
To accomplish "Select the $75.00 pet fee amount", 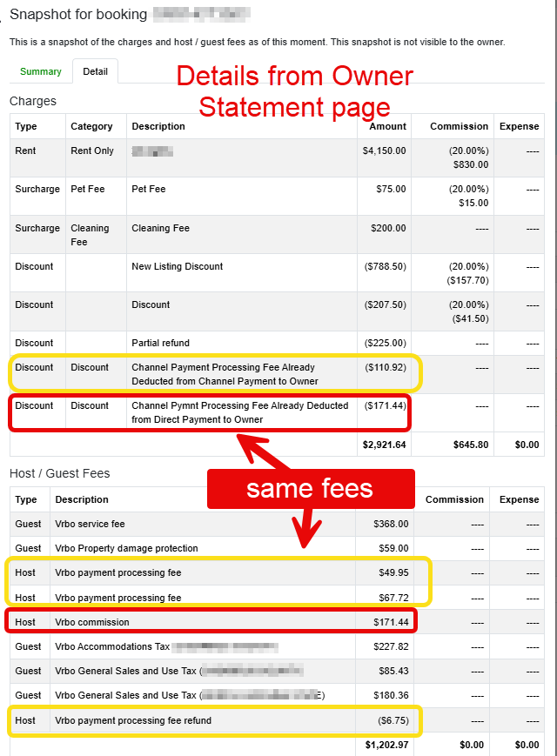I will click(x=391, y=189).
